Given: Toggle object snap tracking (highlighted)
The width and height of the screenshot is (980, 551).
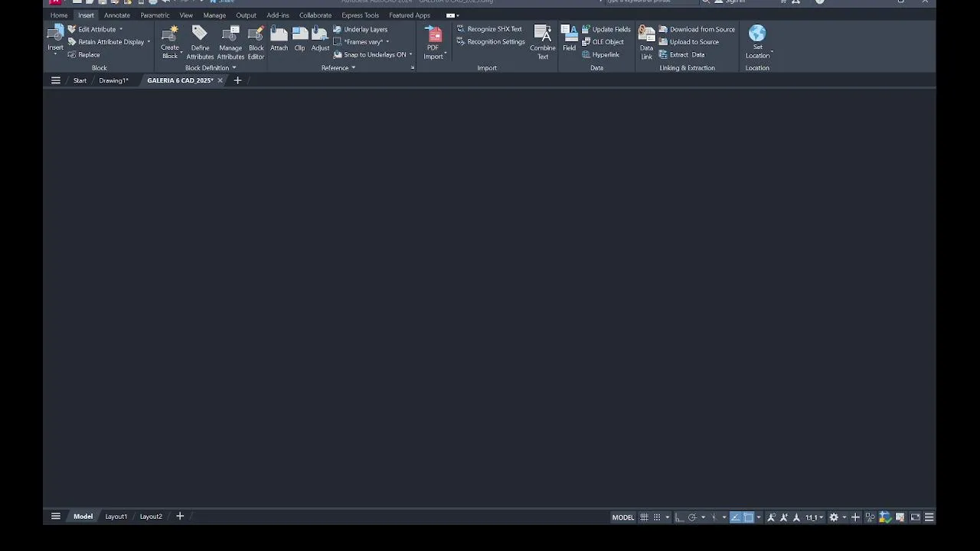Looking at the screenshot, I should [x=736, y=517].
